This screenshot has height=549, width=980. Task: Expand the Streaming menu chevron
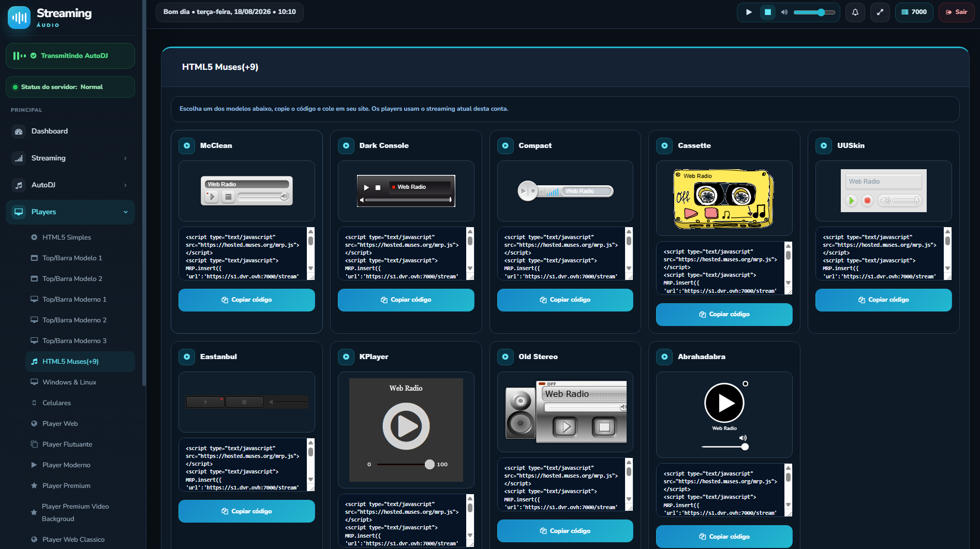(x=125, y=158)
